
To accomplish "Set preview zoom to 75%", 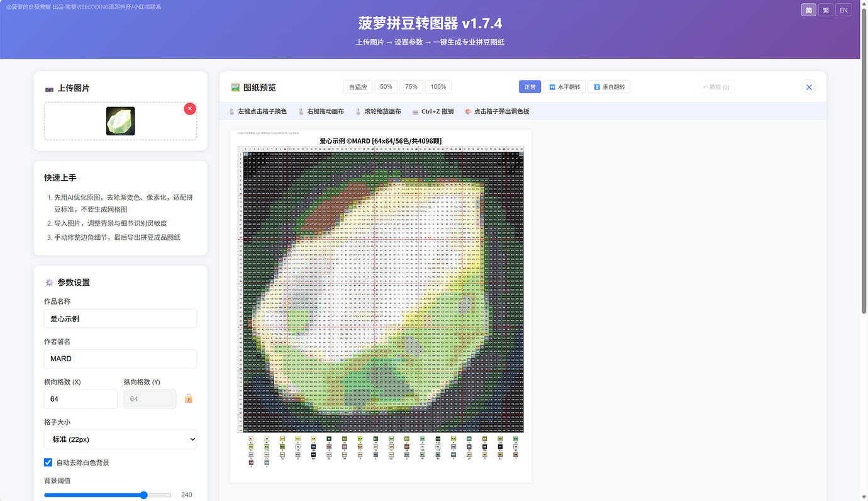I will coord(411,87).
